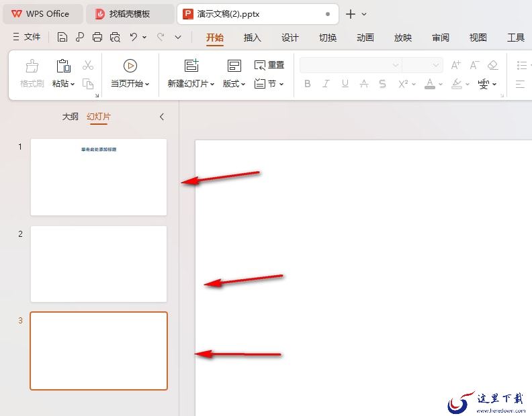Toggle Strikethrough formatting
532x416 pixels.
pyautogui.click(x=382, y=83)
